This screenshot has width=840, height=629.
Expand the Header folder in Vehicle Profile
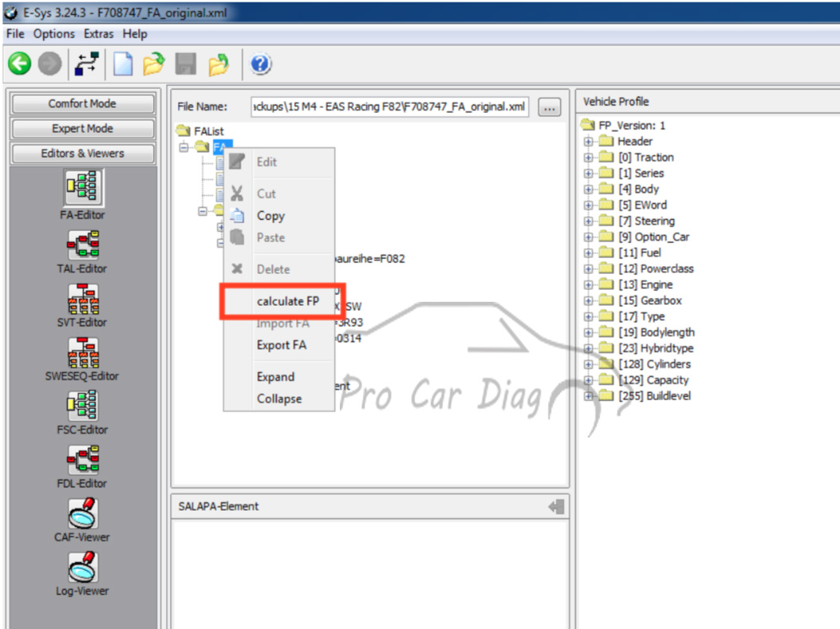pyautogui.click(x=588, y=141)
